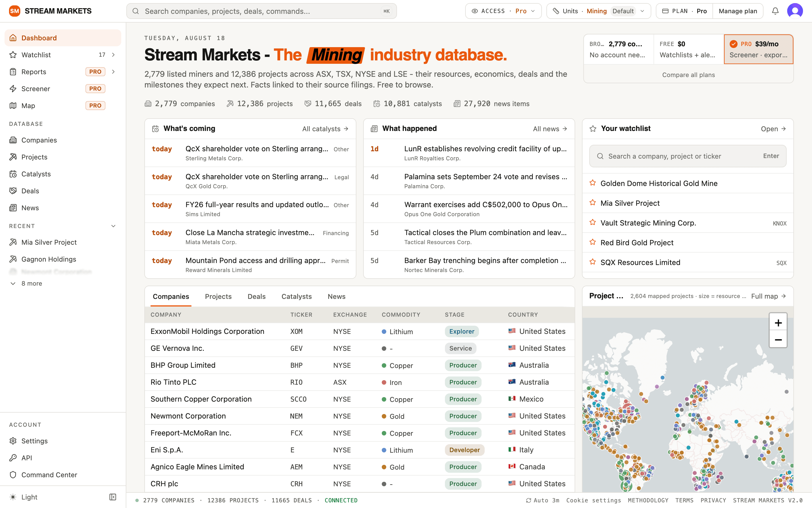Expand Reports sidebar chevron
Image resolution: width=812 pixels, height=508 pixels.
pyautogui.click(x=113, y=72)
